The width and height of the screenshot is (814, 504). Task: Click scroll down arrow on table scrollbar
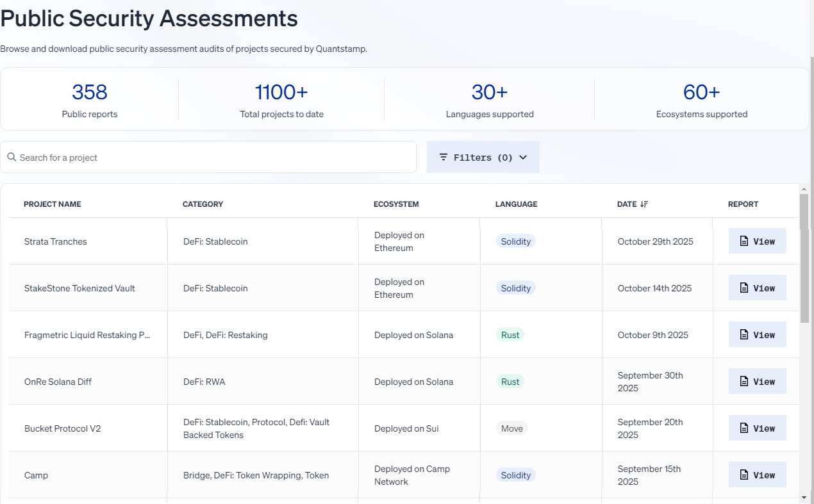tap(804, 497)
